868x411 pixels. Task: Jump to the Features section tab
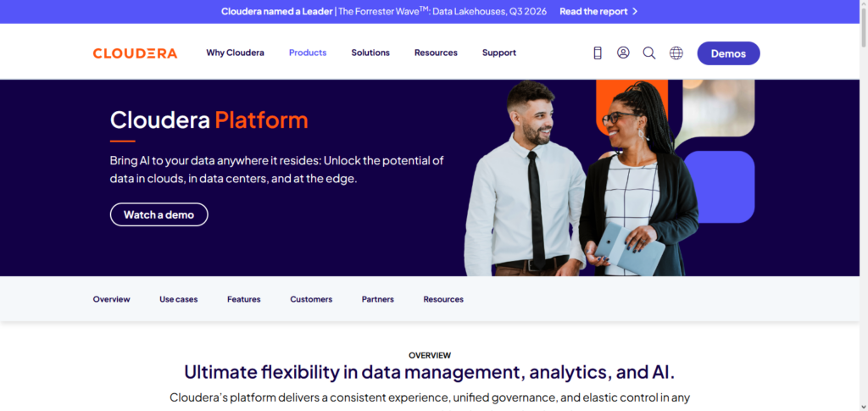tap(243, 299)
